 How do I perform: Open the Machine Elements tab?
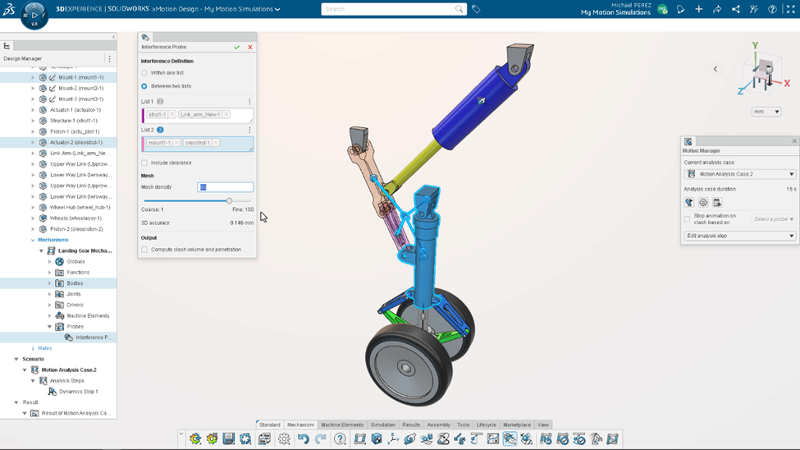coord(342,425)
